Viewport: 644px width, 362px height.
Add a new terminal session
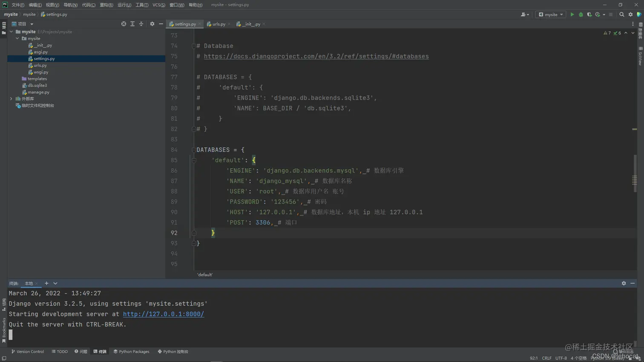coord(46,283)
